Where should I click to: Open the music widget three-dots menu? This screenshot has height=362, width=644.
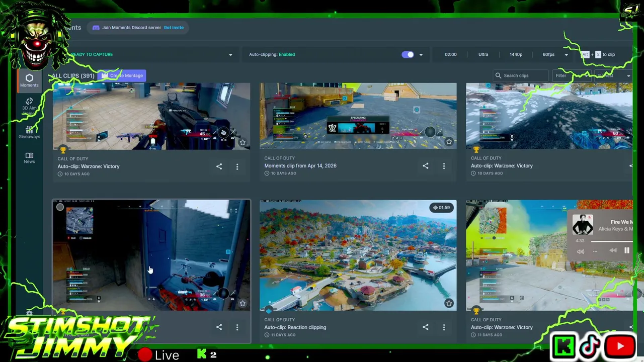click(x=595, y=251)
